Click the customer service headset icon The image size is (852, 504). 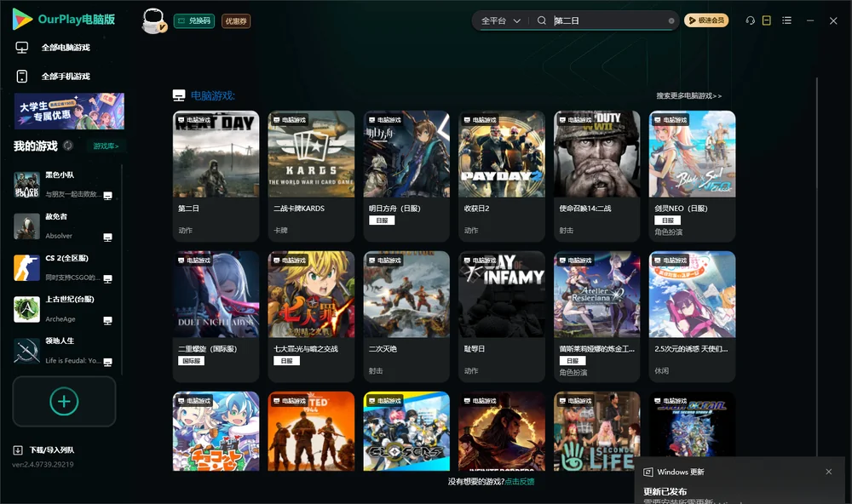point(750,20)
